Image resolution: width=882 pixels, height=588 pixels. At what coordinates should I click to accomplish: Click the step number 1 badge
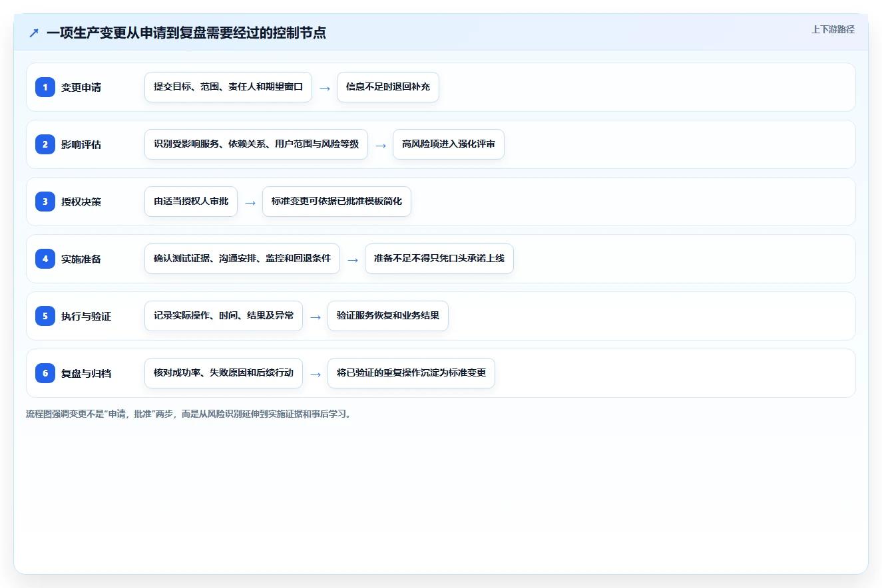click(x=45, y=87)
